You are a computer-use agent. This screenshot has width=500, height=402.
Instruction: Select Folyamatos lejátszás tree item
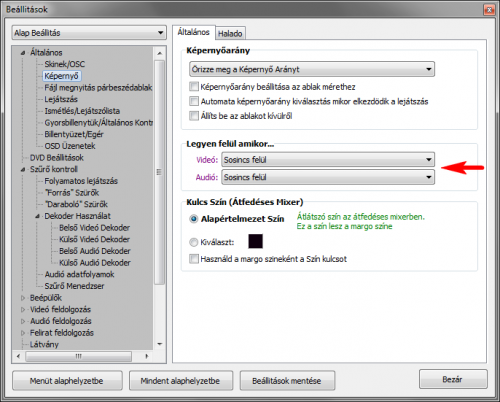[81, 181]
